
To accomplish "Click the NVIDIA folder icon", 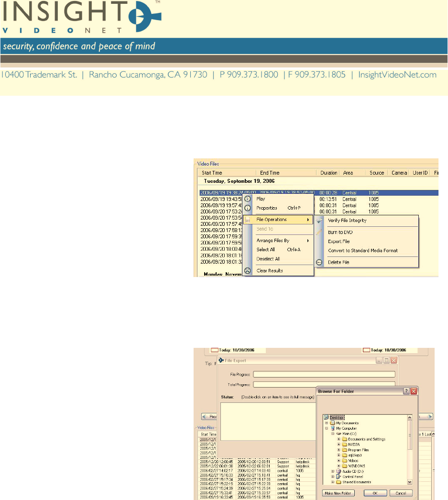I will point(344,444).
